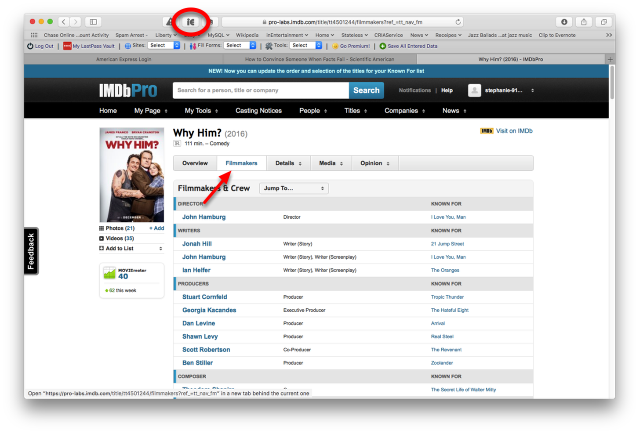Open the Notifications link
Viewport: 640px width, 434px height.
click(x=414, y=90)
